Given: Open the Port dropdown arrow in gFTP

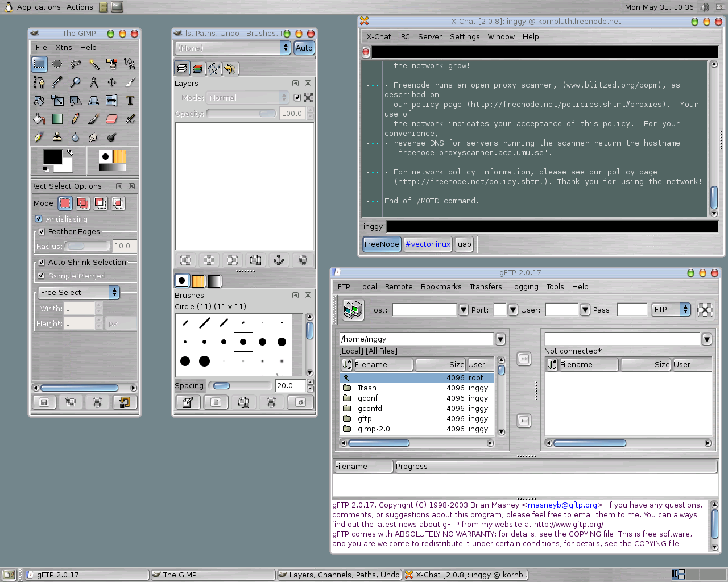Looking at the screenshot, I should 513,310.
